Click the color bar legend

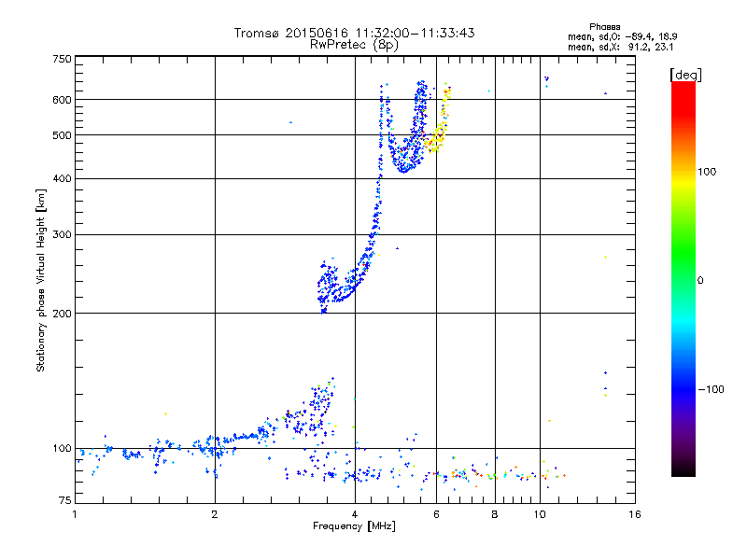click(684, 279)
